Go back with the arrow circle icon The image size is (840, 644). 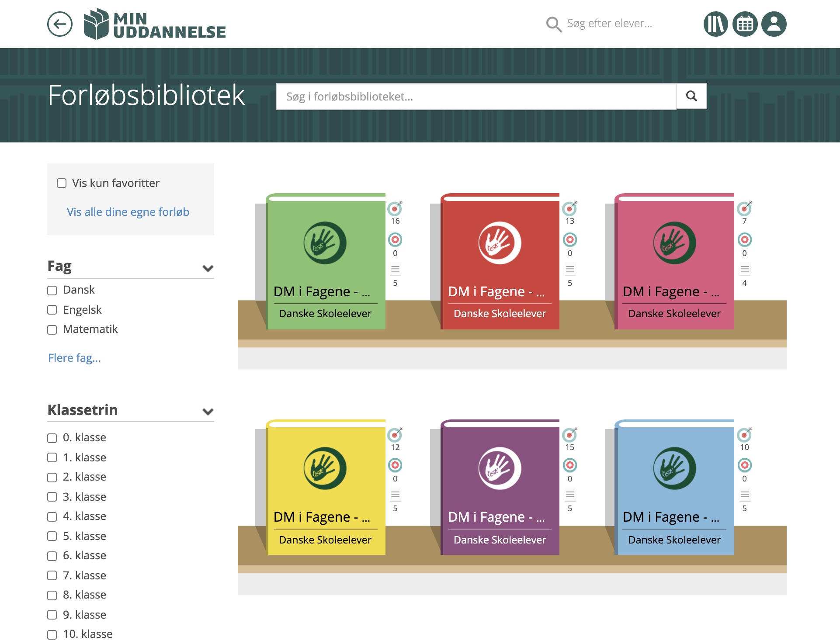(x=60, y=24)
